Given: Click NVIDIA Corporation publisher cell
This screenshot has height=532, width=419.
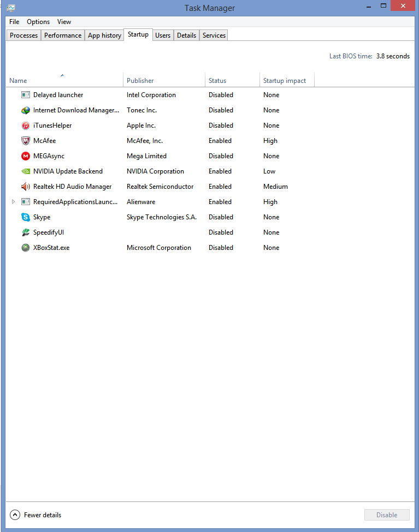Looking at the screenshot, I should tap(155, 171).
